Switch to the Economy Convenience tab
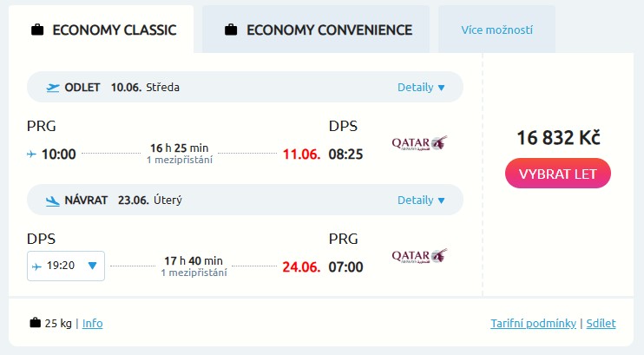The width and height of the screenshot is (644, 355). pyautogui.click(x=316, y=30)
